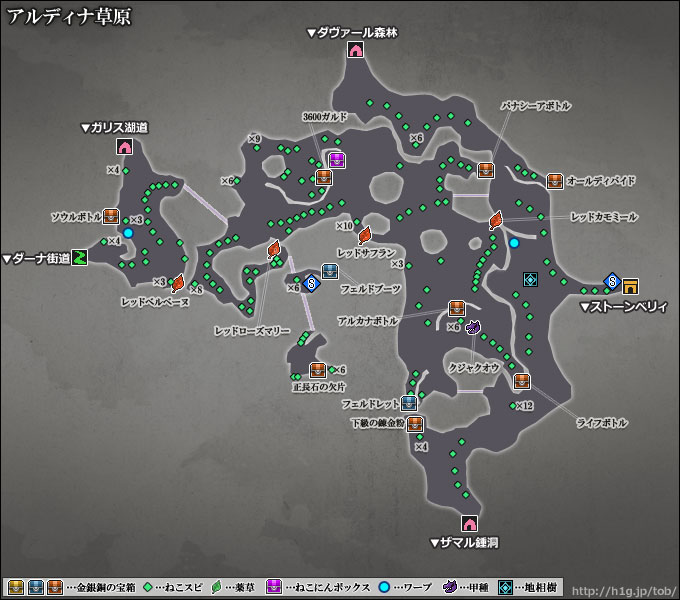Click the フェルドレット silver chest
This screenshot has height=600, width=680.
(409, 403)
